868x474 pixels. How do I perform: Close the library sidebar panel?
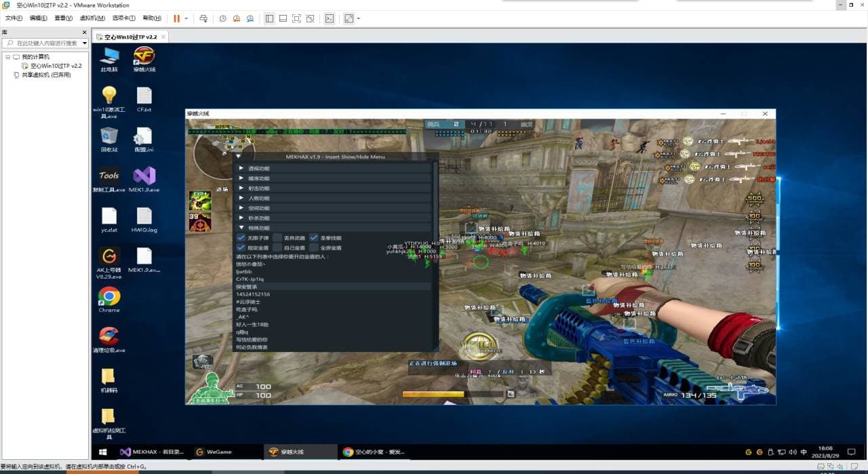tap(85, 32)
